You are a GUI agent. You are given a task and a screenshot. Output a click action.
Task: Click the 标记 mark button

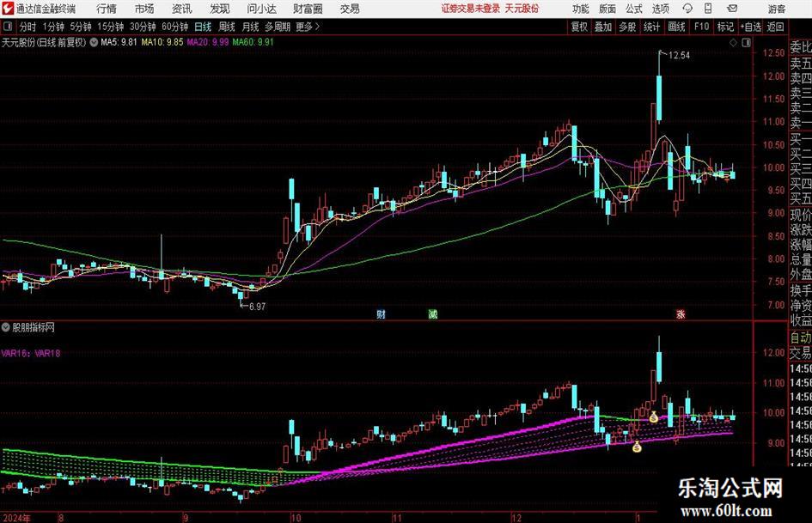click(x=725, y=27)
